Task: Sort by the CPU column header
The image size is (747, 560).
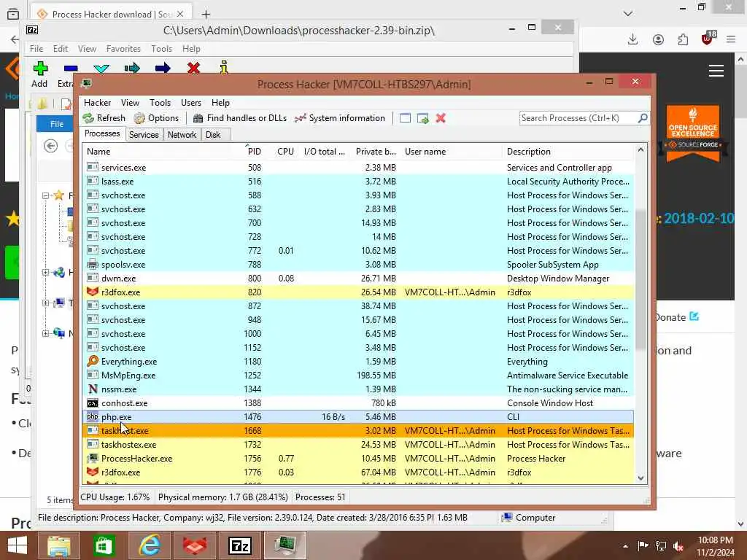Action: (x=285, y=152)
